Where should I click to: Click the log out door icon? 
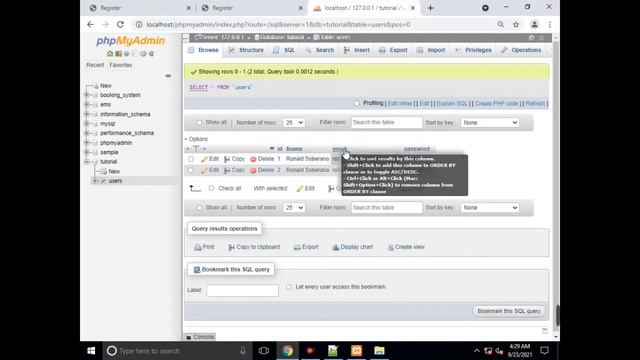[118, 53]
